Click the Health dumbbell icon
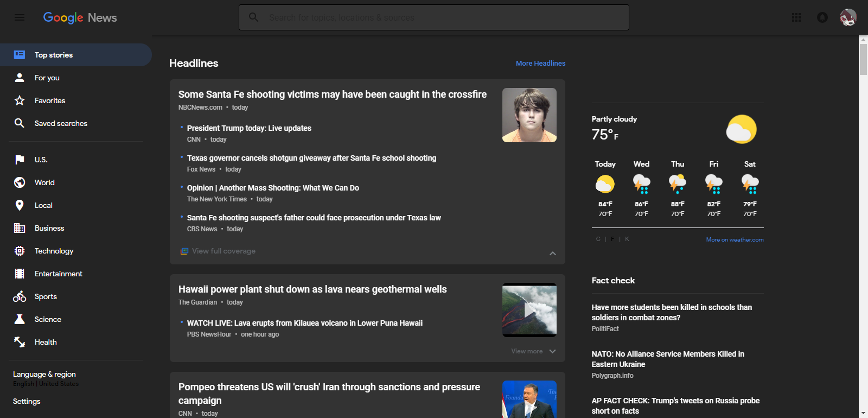868x418 pixels. [20, 342]
